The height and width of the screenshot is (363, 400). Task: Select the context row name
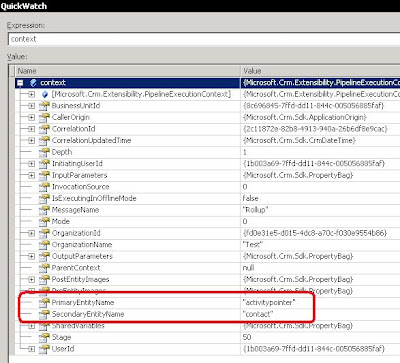click(x=53, y=83)
